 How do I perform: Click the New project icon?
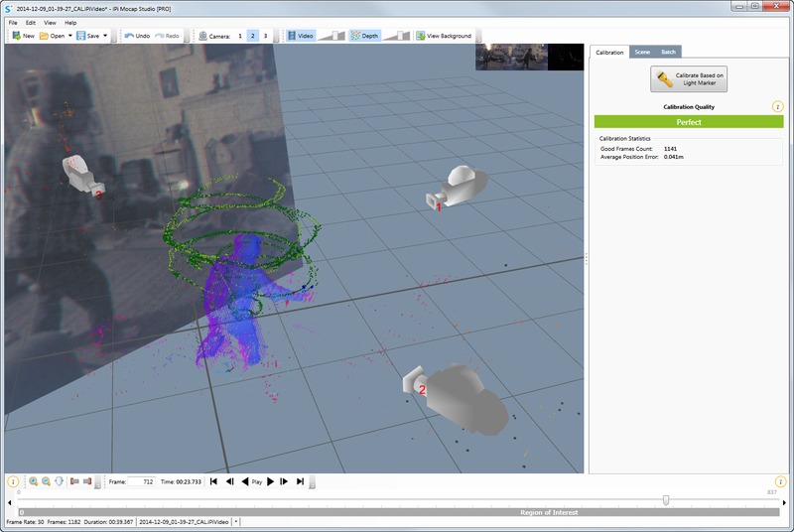(17, 36)
